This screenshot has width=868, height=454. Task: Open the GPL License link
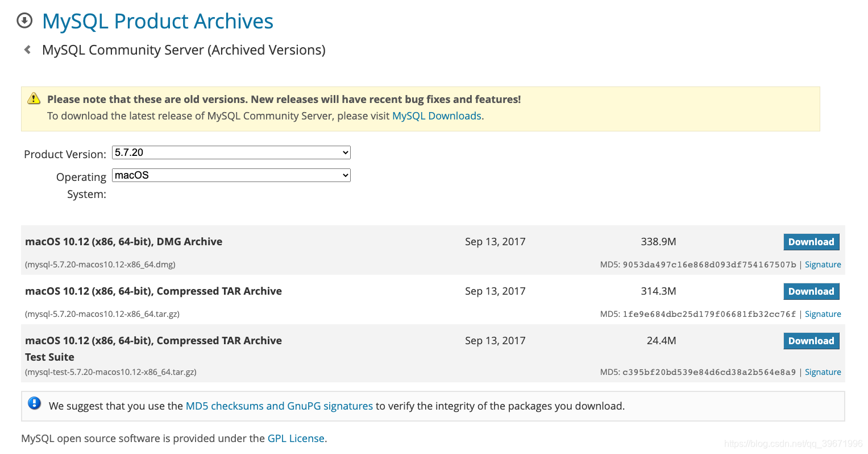296,438
